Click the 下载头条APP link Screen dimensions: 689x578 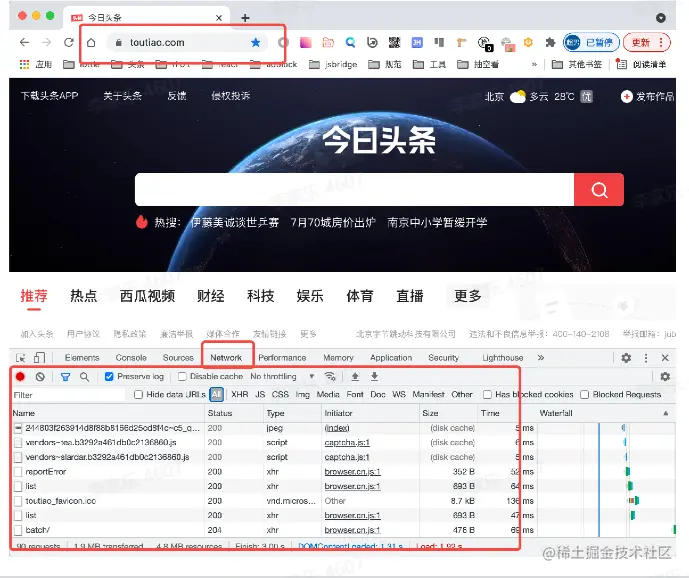point(49,95)
